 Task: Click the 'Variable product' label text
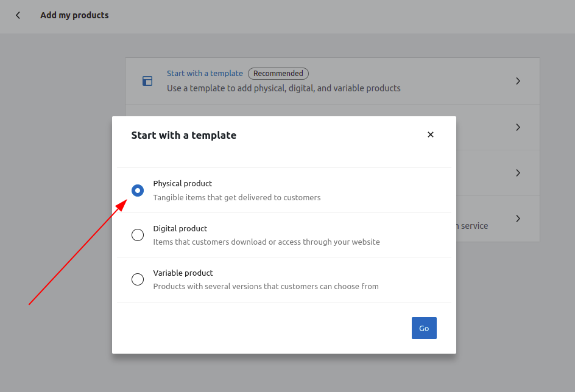183,273
